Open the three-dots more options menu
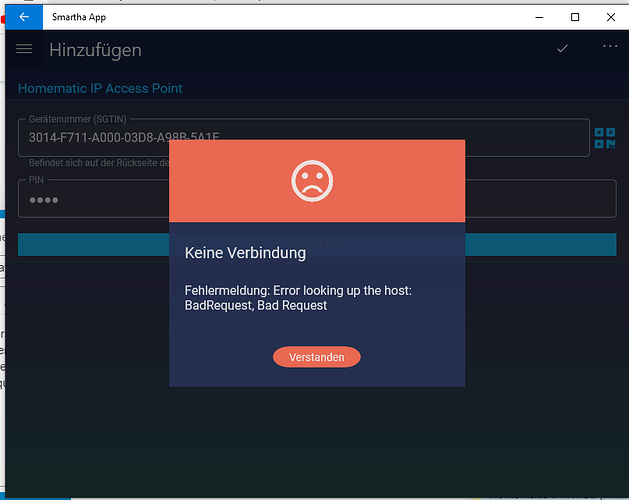This screenshot has width=629, height=500. (x=610, y=47)
